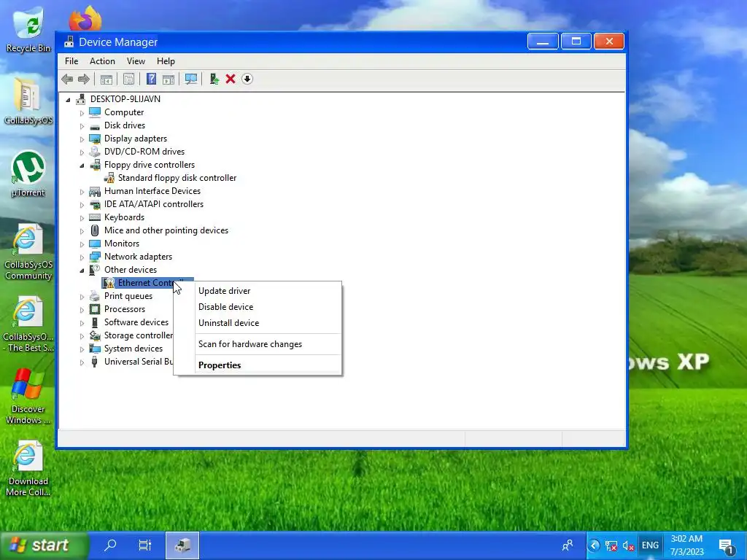Select Processors tree item
The height and width of the screenshot is (560, 747).
pyautogui.click(x=124, y=309)
